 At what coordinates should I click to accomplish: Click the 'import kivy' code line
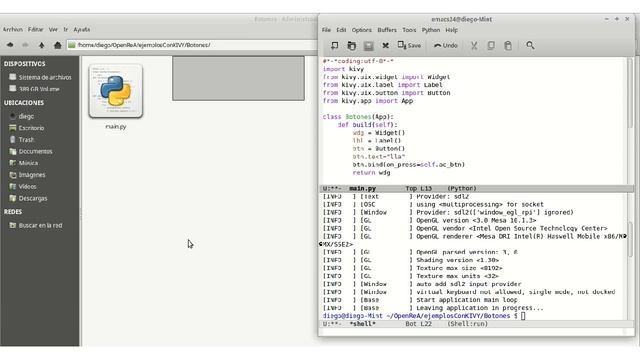(x=343, y=69)
